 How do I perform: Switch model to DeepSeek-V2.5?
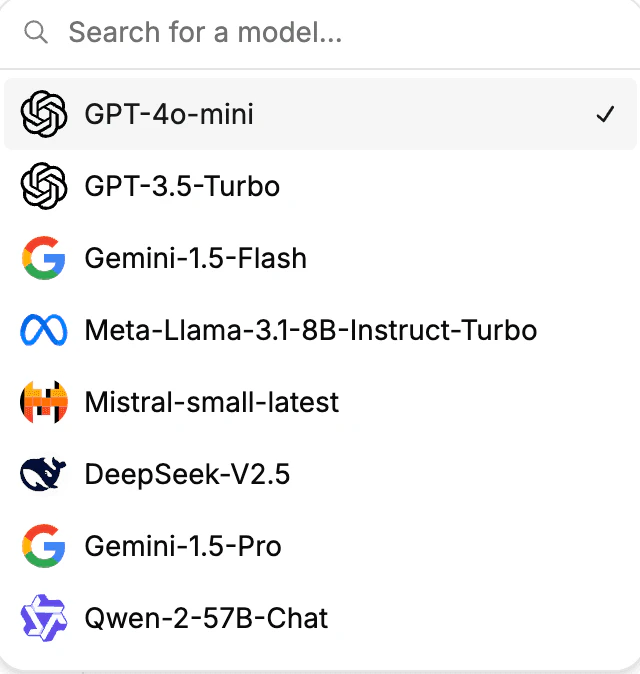[187, 474]
